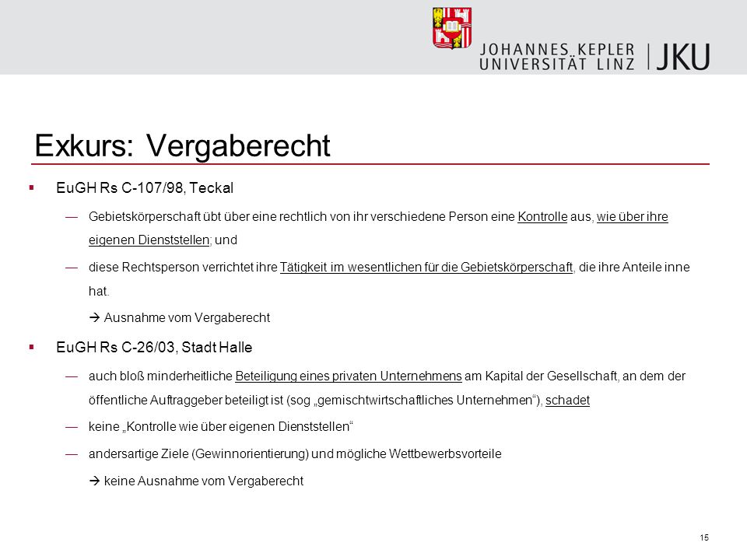Click the underlined phrase 'eigenen Dienststellen'
747x560 pixels.
tap(149, 240)
